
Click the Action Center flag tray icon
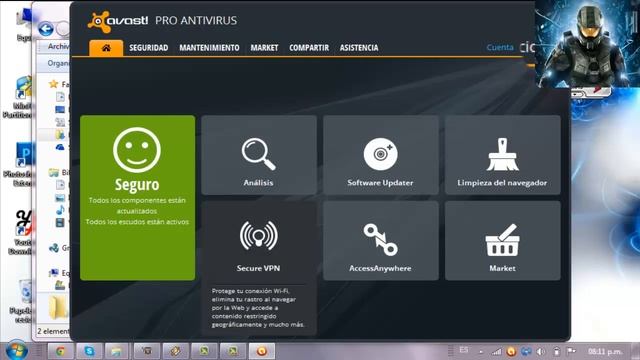(571, 351)
